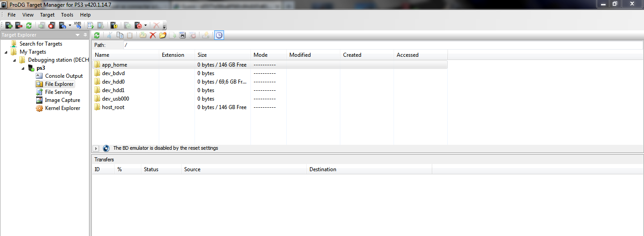Click the debug download bug icon
Viewport: 644px width, 236px height.
[x=101, y=25]
